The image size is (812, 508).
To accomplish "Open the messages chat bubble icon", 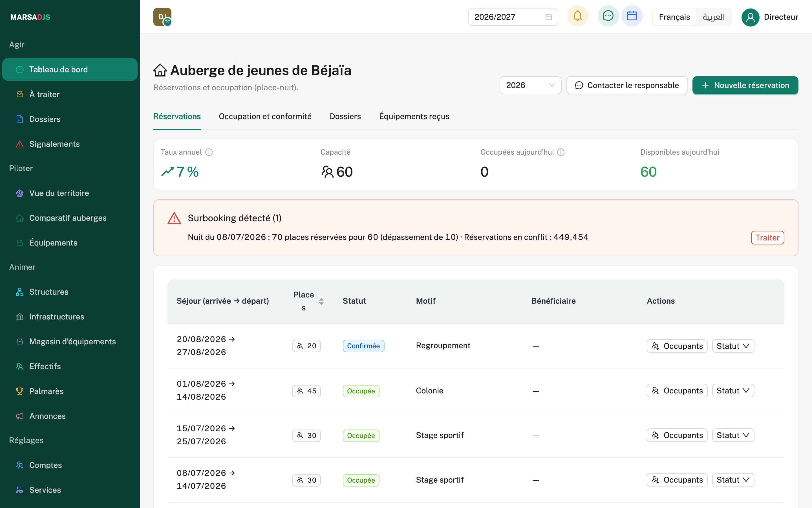I will pyautogui.click(x=608, y=16).
